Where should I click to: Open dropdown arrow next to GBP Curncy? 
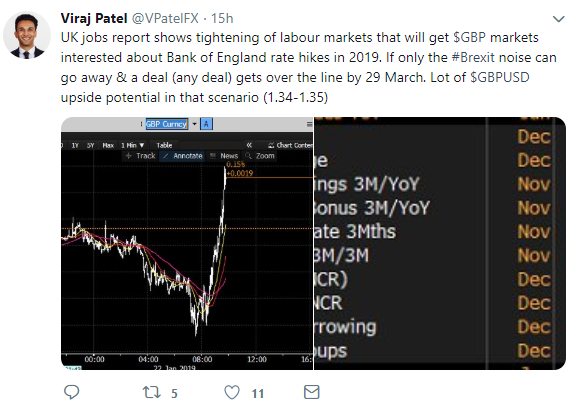click(x=195, y=124)
